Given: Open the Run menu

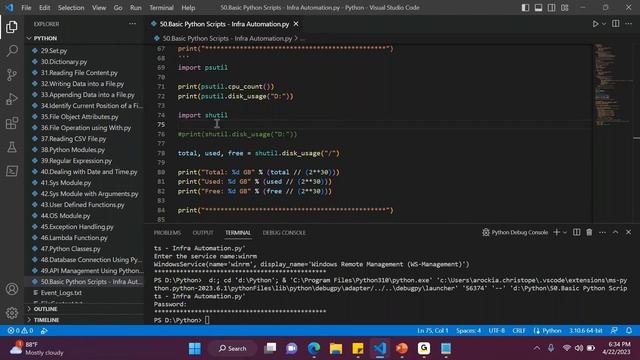Looking at the screenshot, I should (x=136, y=8).
